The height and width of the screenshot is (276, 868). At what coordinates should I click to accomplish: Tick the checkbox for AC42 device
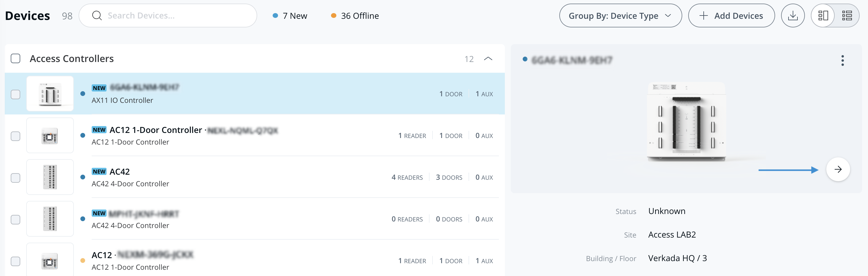coord(15,177)
